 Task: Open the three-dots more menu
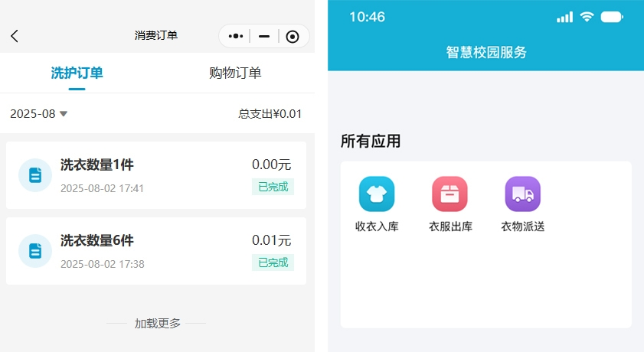[x=236, y=36]
